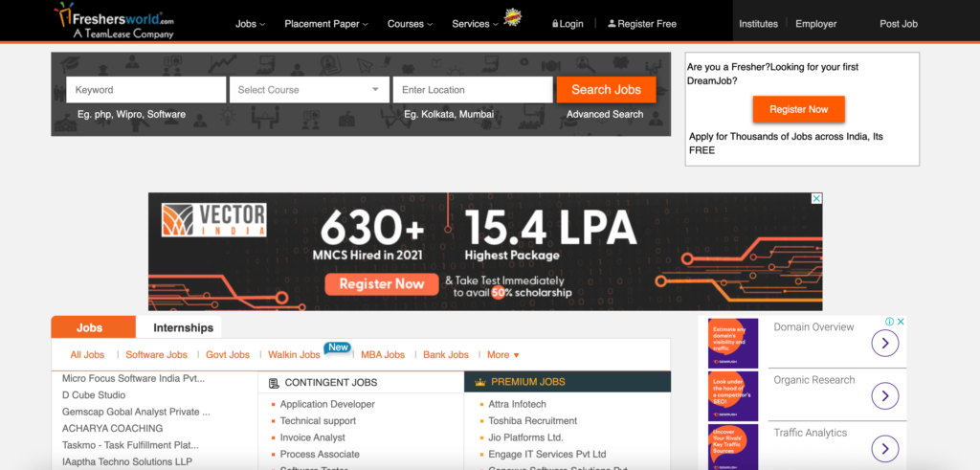Open the Invoice Analyst job
The image size is (980, 470).
click(x=313, y=437)
